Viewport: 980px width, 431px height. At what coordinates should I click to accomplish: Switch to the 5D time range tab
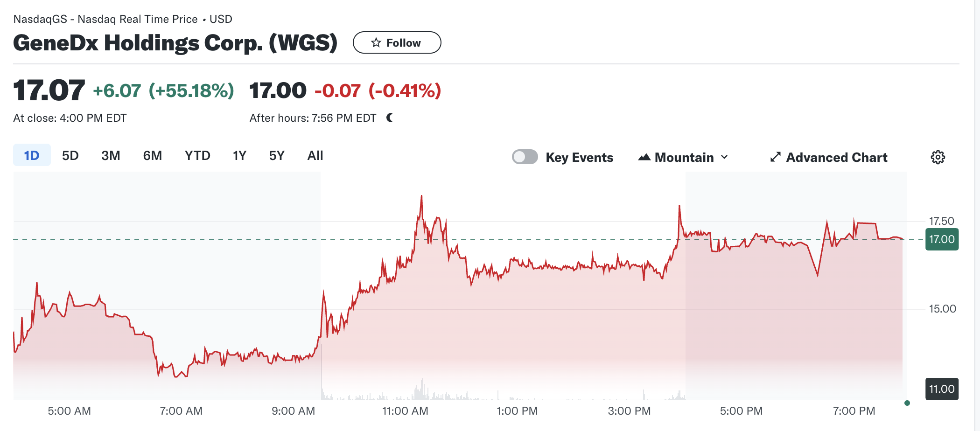[x=70, y=155]
